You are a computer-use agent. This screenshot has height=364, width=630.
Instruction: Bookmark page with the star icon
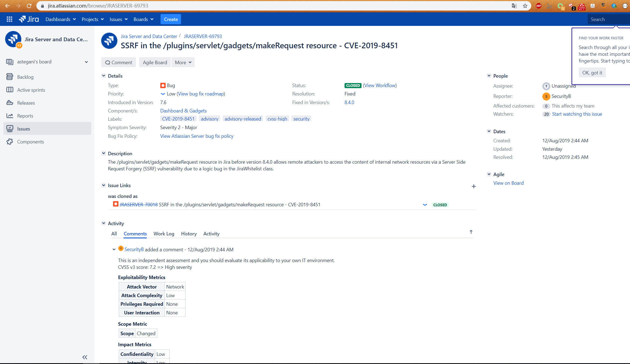[x=525, y=6]
